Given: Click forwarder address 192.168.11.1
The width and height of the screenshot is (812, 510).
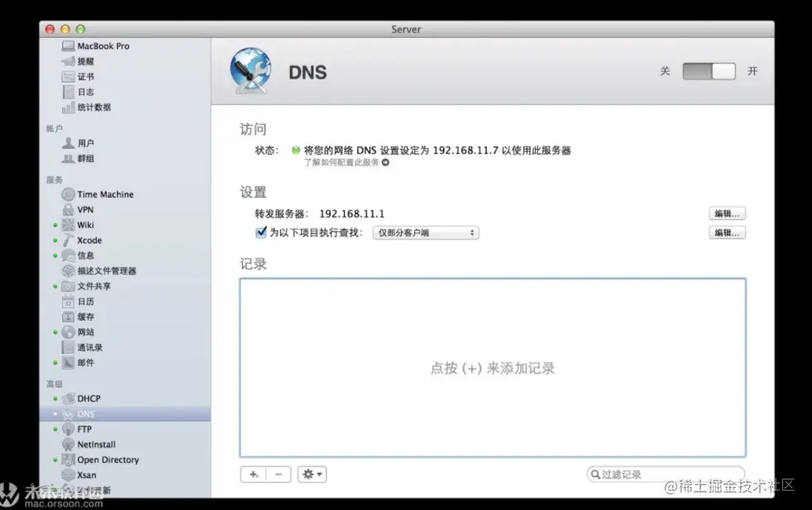Looking at the screenshot, I should point(351,214).
